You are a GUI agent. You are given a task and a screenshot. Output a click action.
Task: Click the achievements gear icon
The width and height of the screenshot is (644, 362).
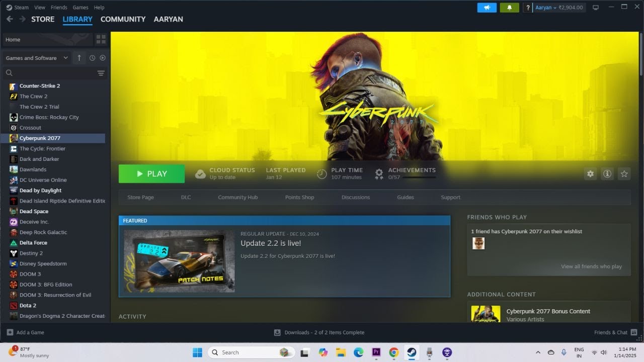379,174
